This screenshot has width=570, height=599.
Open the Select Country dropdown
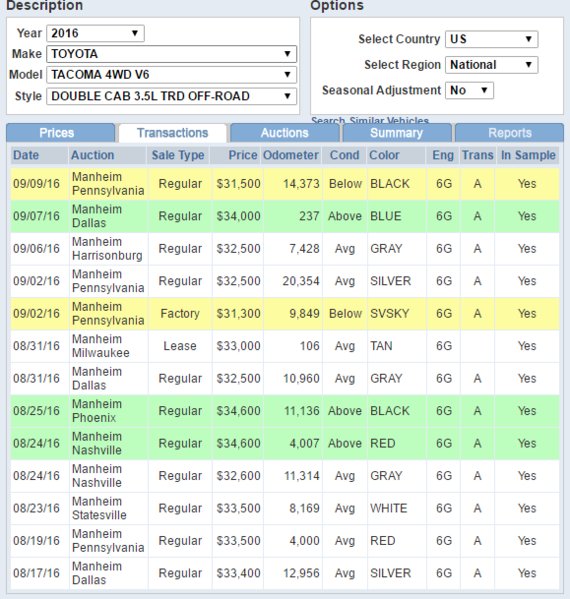point(491,39)
